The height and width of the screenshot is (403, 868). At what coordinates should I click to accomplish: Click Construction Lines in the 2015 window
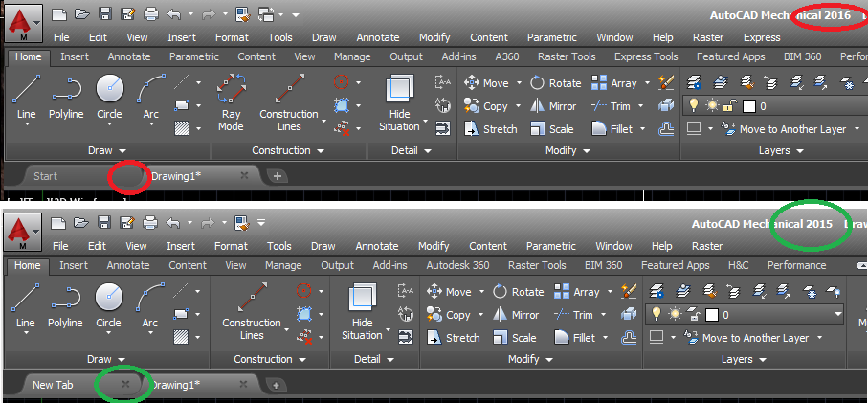pyautogui.click(x=252, y=311)
